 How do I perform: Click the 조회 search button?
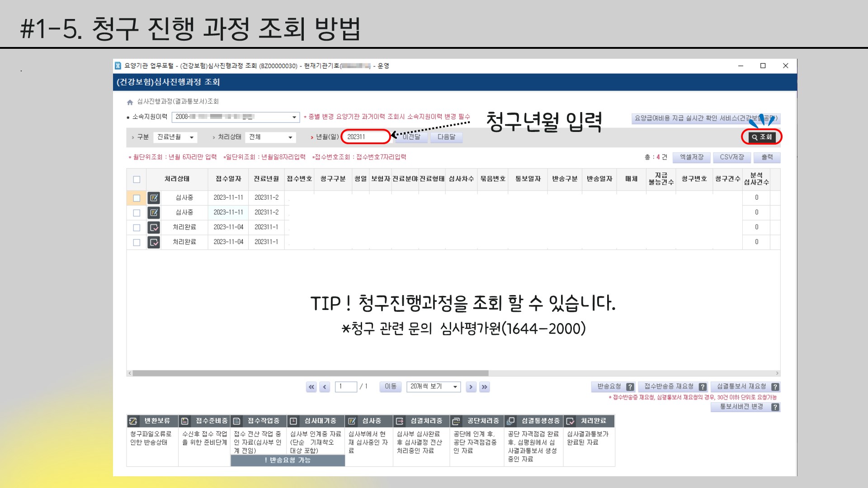(762, 137)
